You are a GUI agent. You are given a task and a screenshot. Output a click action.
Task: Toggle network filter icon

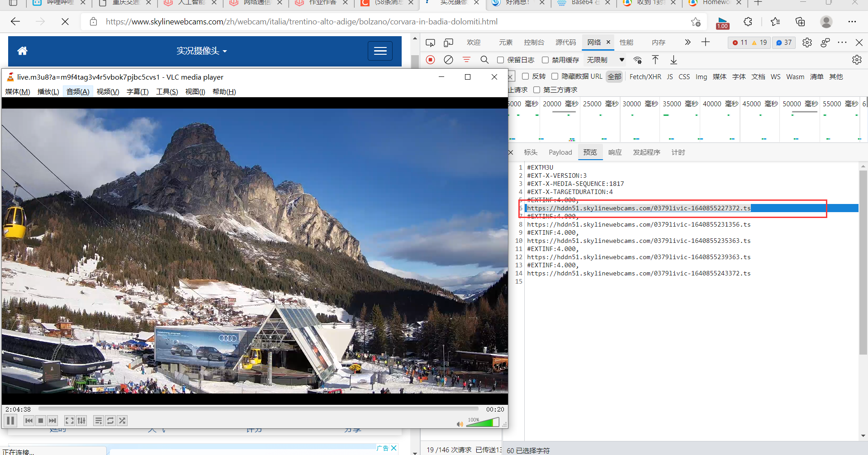click(466, 60)
